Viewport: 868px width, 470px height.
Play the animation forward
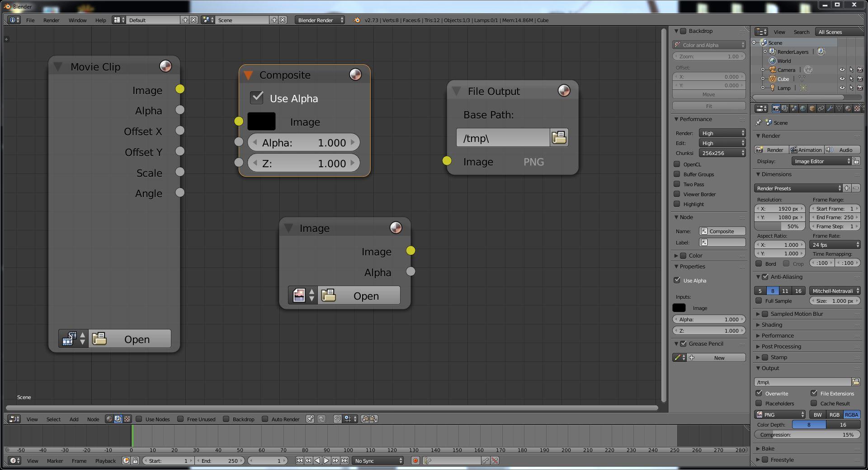[326, 461]
